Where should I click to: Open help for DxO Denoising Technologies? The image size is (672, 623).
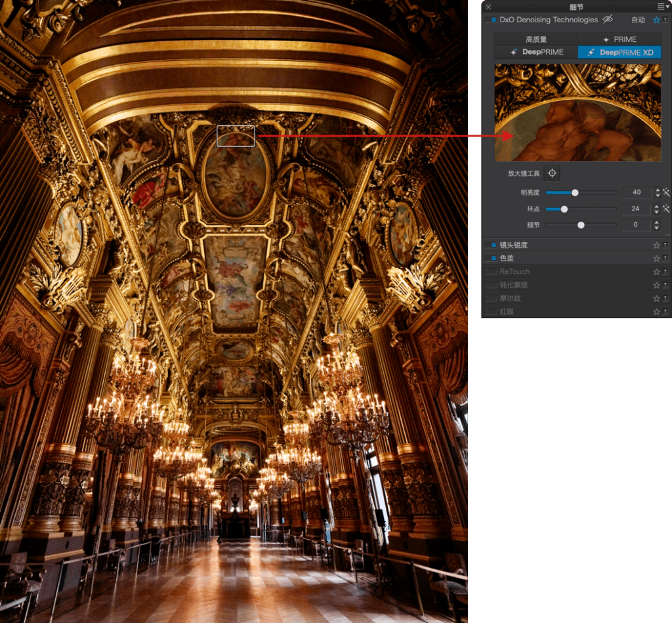pyautogui.click(x=665, y=19)
